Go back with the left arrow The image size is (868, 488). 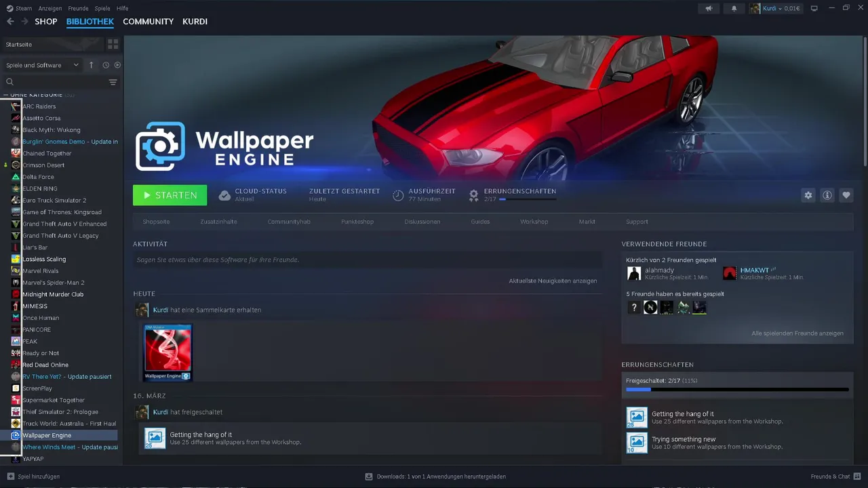[10, 22]
